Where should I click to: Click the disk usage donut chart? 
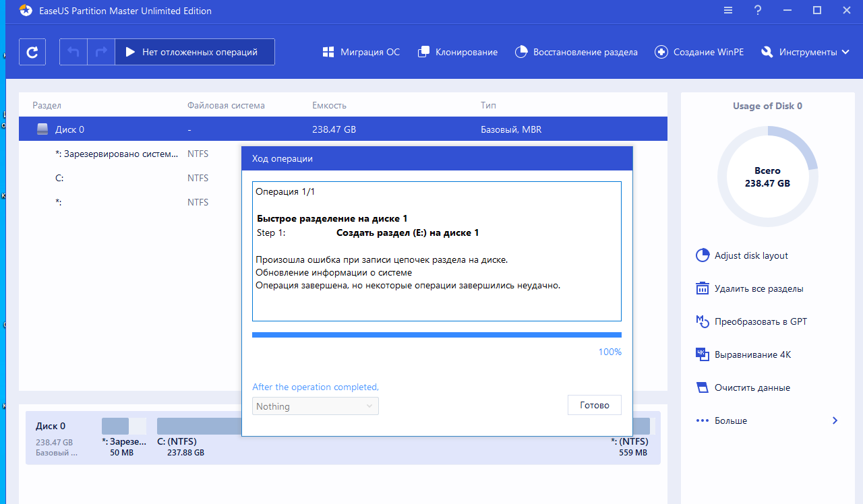pyautogui.click(x=767, y=178)
